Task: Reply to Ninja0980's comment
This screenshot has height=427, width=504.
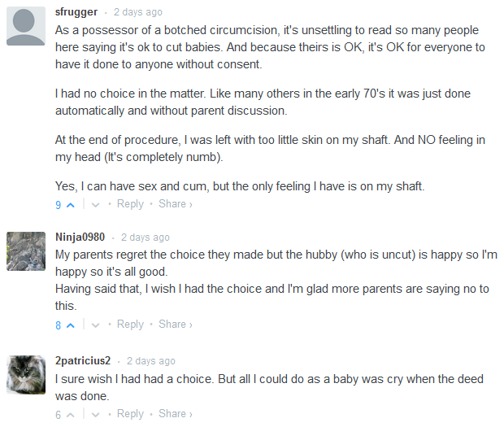Action: click(130, 325)
